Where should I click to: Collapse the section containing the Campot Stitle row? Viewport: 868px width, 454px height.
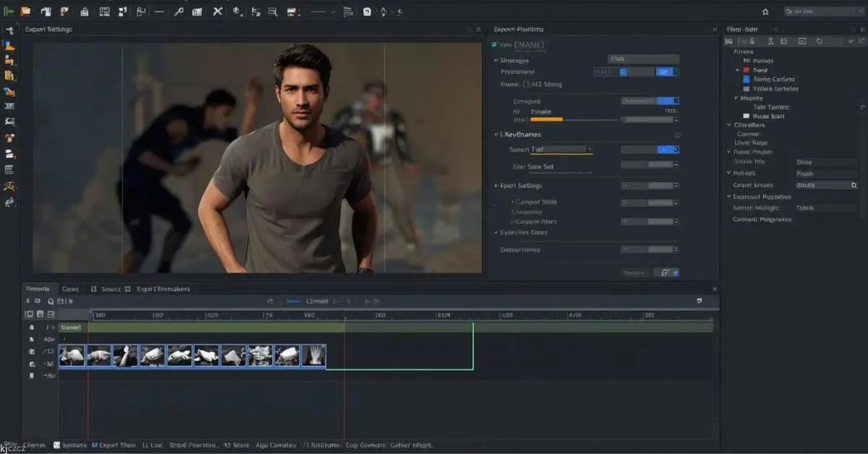(x=496, y=186)
